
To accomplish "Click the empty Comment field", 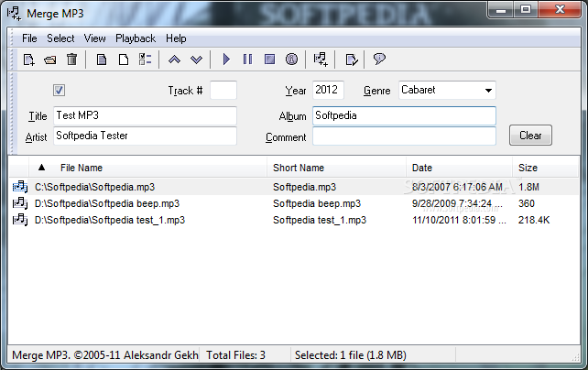I will click(404, 136).
